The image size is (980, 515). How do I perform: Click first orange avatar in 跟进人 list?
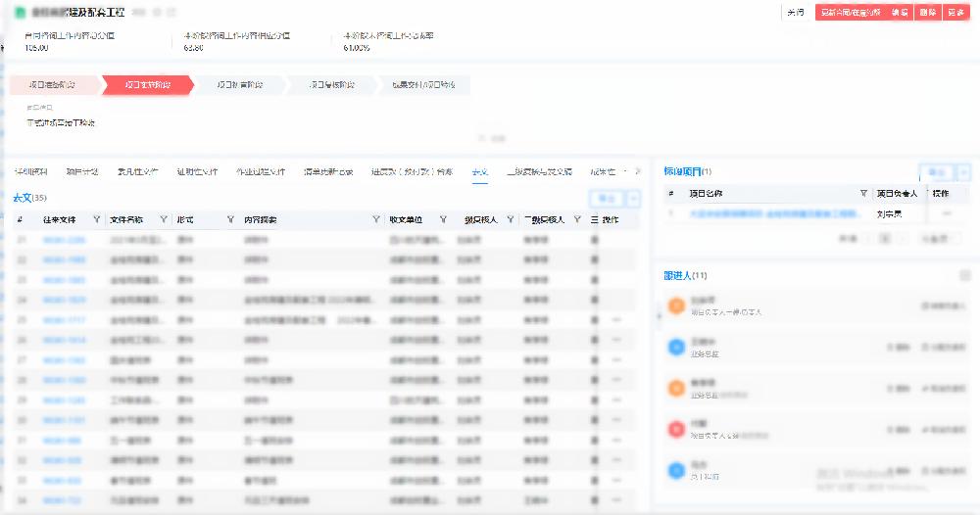[676, 305]
